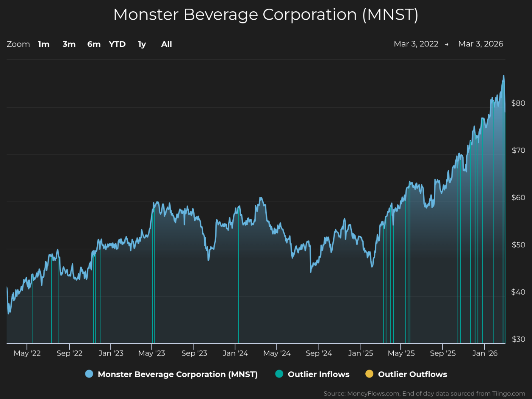The width and height of the screenshot is (532, 399).
Task: Toggle Outlier Outflows legend series
Action: (x=406, y=374)
